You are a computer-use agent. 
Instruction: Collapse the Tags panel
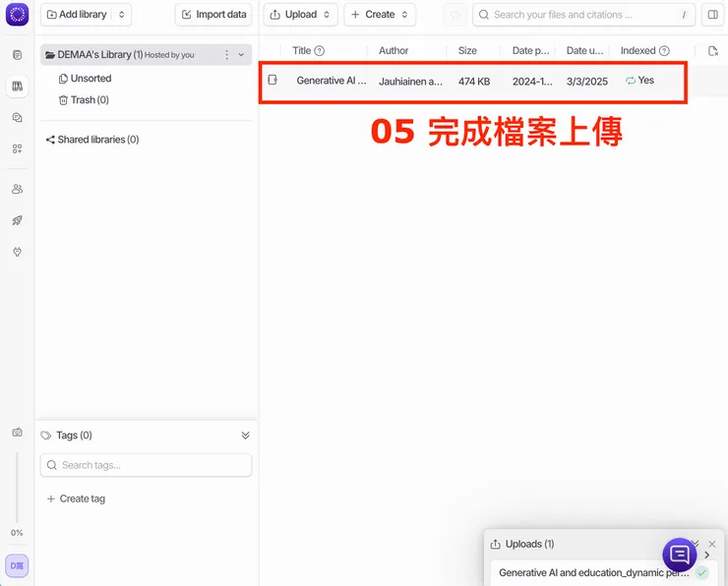[246, 436]
